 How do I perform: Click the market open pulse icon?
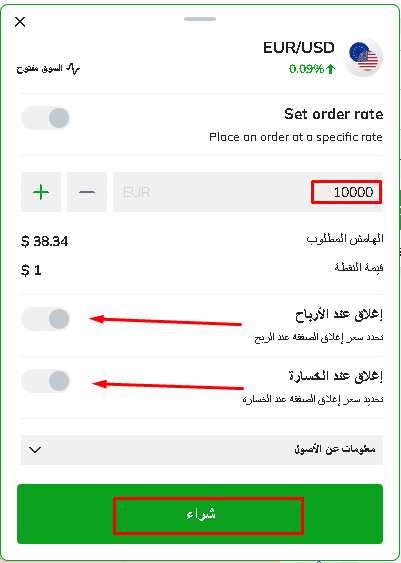pyautogui.click(x=74, y=68)
